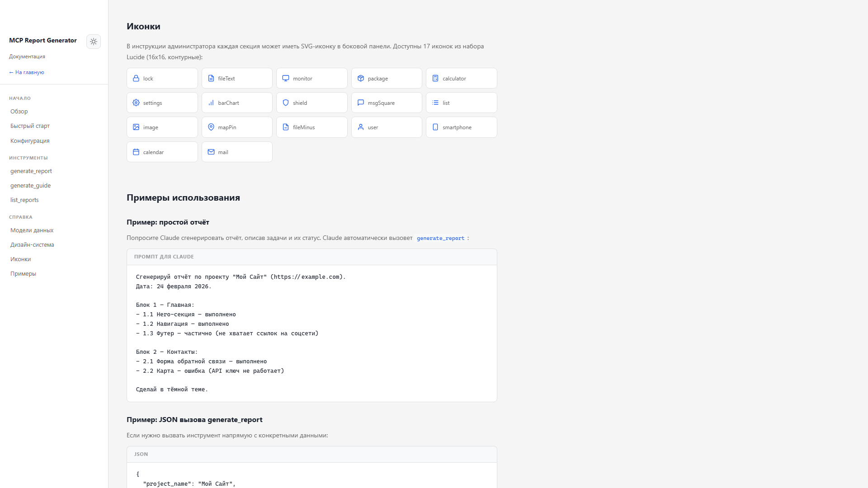Click the barChart icon card
This screenshot has width=868, height=488.
click(237, 103)
